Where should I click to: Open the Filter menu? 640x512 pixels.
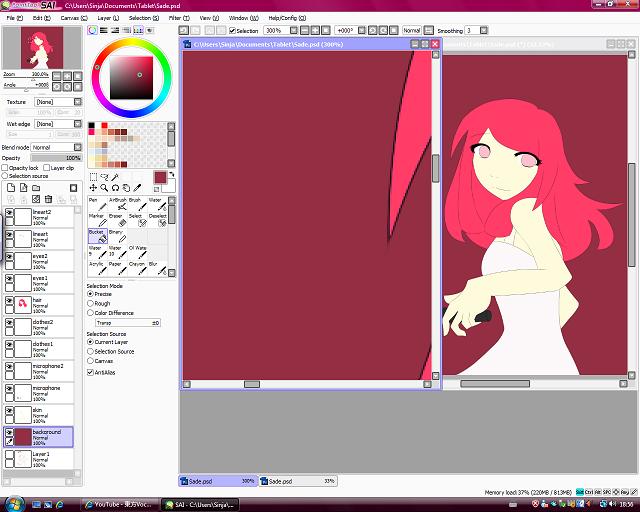[x=176, y=18]
